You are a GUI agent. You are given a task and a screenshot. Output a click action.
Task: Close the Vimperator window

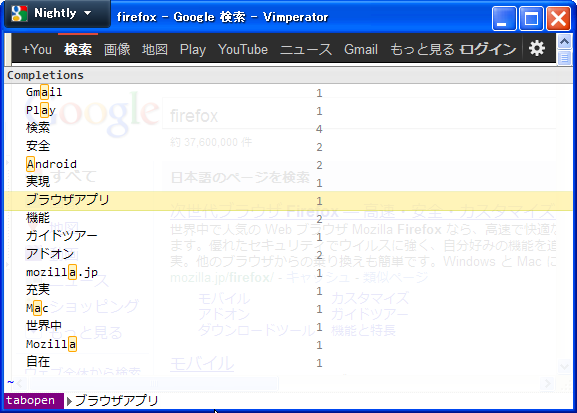[x=559, y=18]
